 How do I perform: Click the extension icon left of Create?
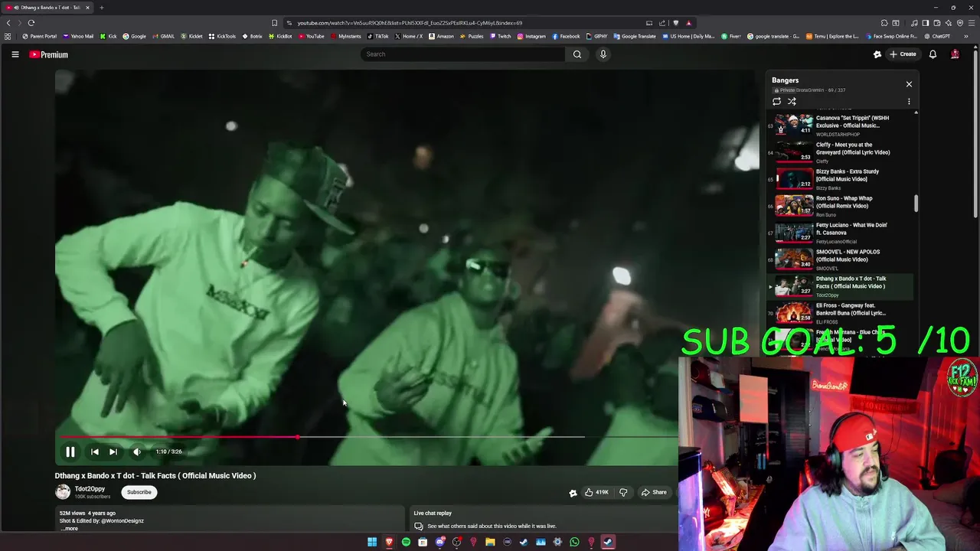(x=877, y=54)
